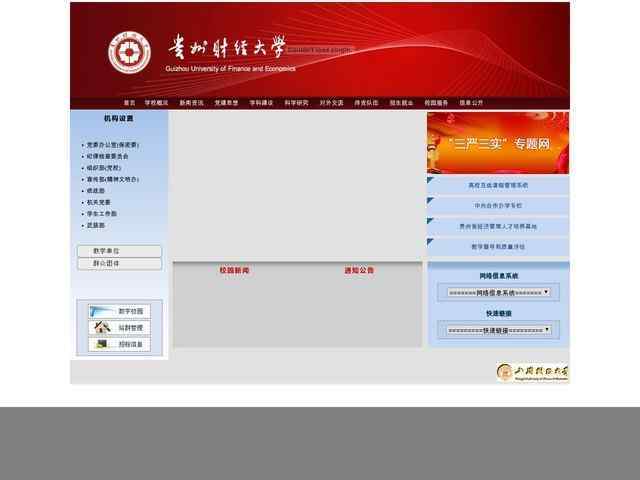This screenshot has width=640, height=480.
Task: Open the 机关党委 link
Action: pyautogui.click(x=98, y=202)
